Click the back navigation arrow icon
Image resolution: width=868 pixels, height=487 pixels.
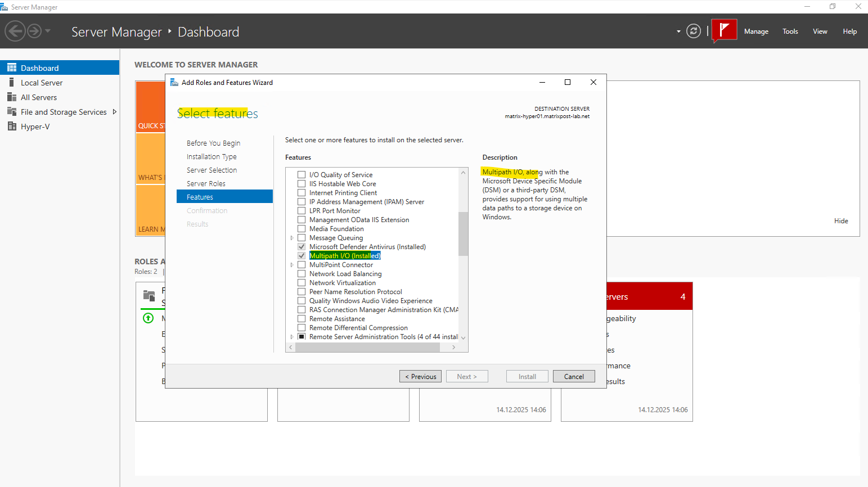16,31
